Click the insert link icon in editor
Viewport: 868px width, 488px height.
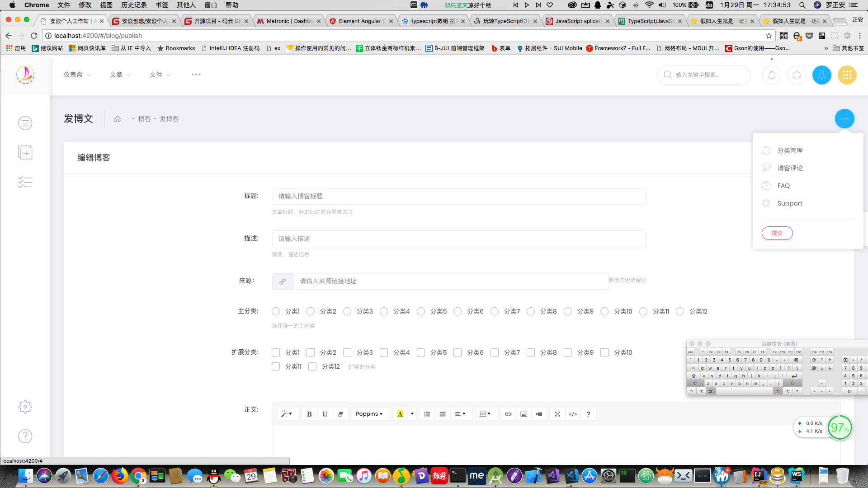(508, 414)
